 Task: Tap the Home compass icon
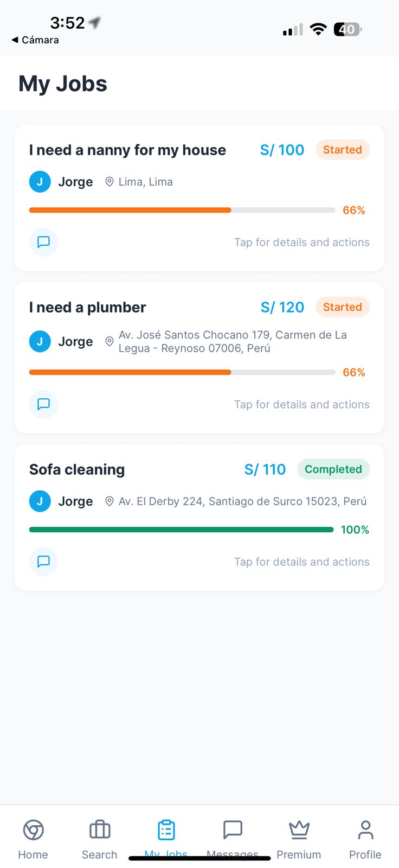[33, 830]
